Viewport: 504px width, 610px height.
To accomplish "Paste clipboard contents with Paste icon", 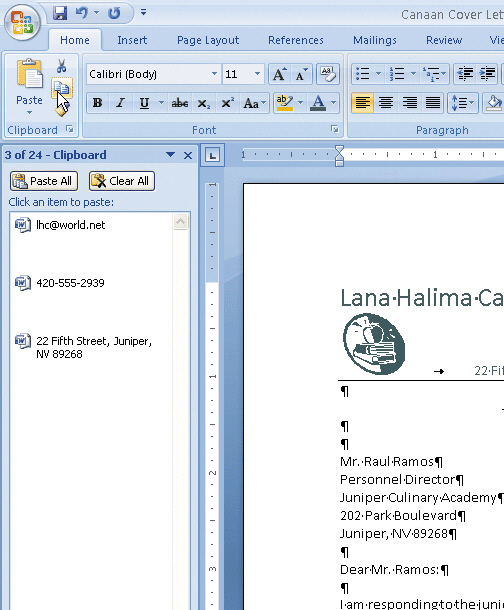I will click(30, 74).
